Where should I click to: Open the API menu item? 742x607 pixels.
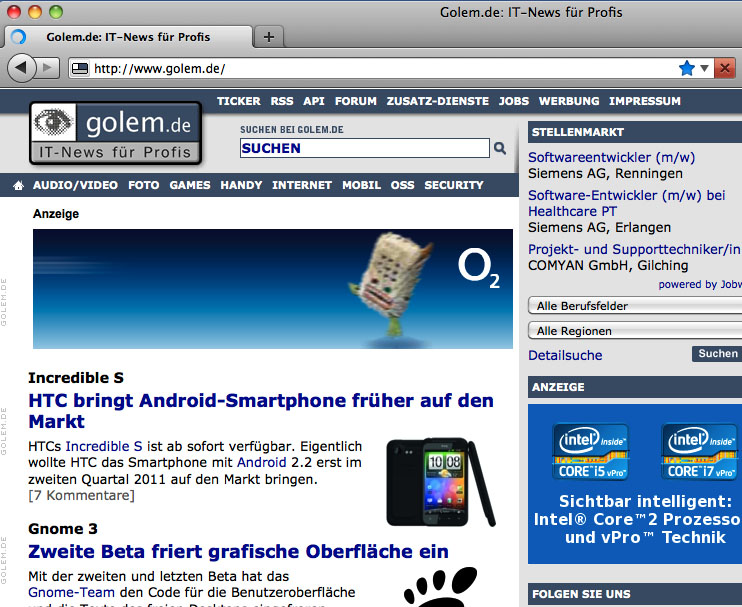coord(314,101)
